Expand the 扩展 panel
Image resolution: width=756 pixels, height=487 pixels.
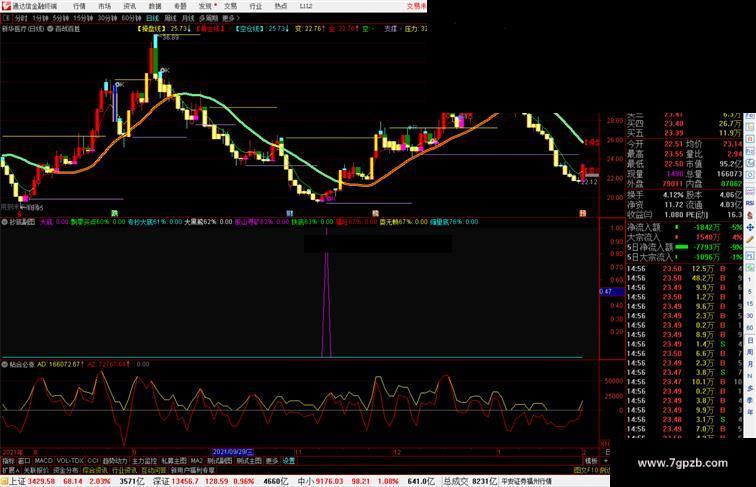click(x=10, y=470)
